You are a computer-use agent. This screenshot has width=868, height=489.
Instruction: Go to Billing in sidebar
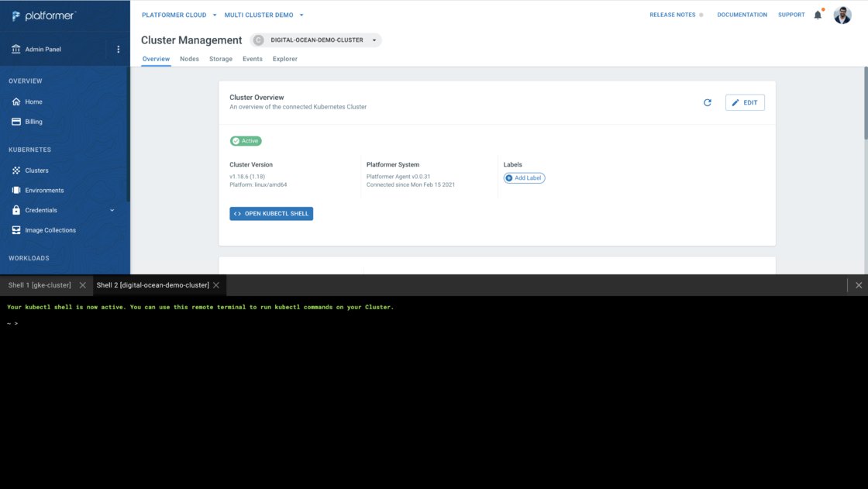[34, 122]
